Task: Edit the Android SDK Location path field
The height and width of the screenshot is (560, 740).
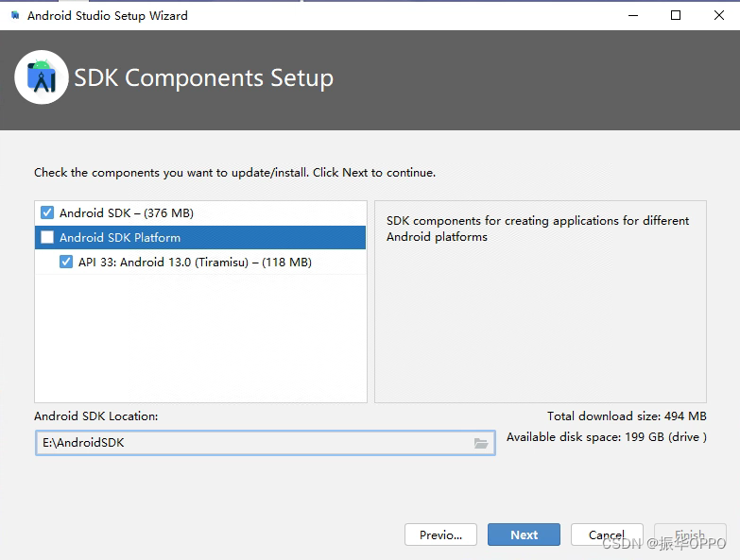Action: point(265,443)
